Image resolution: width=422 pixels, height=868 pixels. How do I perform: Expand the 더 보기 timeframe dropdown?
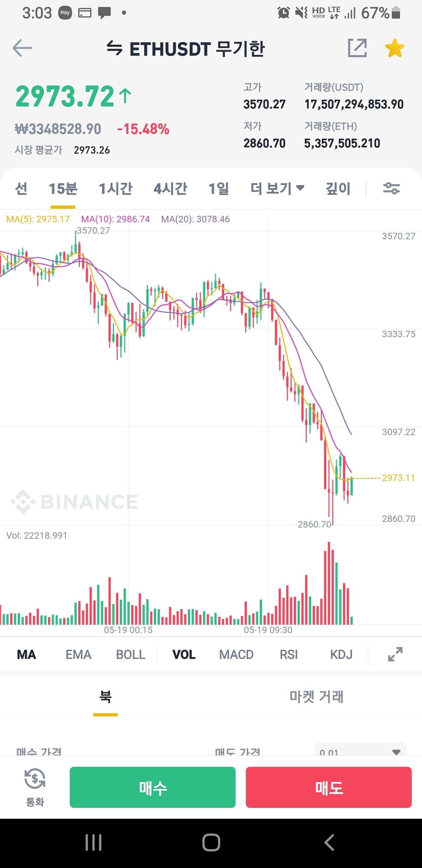277,188
